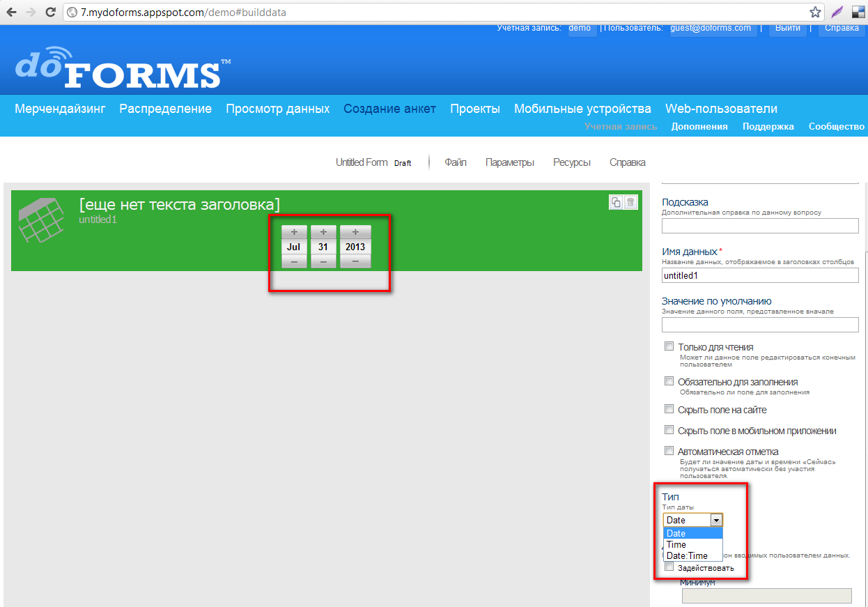Click the trash delete field icon
The image size is (868, 607).
630,202
